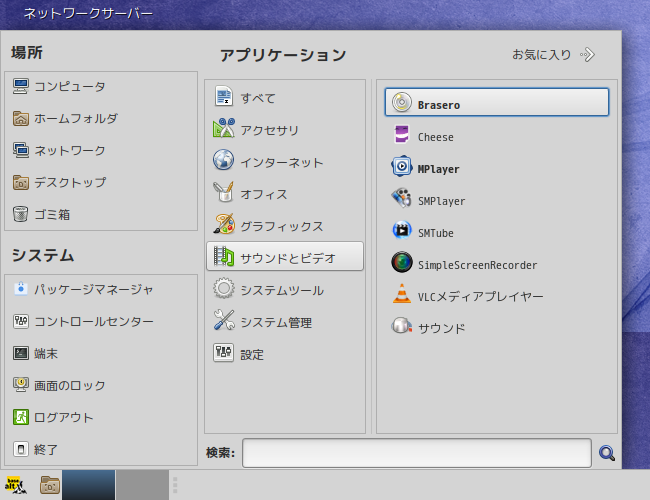Click the サウンド headphones icon
This screenshot has width=650, height=500.
tap(402, 326)
